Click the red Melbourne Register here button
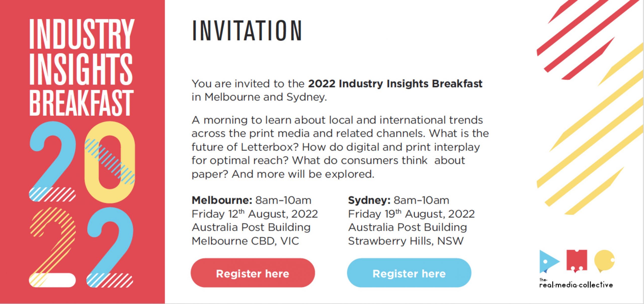Screen dimensions: 644x304 tap(253, 273)
